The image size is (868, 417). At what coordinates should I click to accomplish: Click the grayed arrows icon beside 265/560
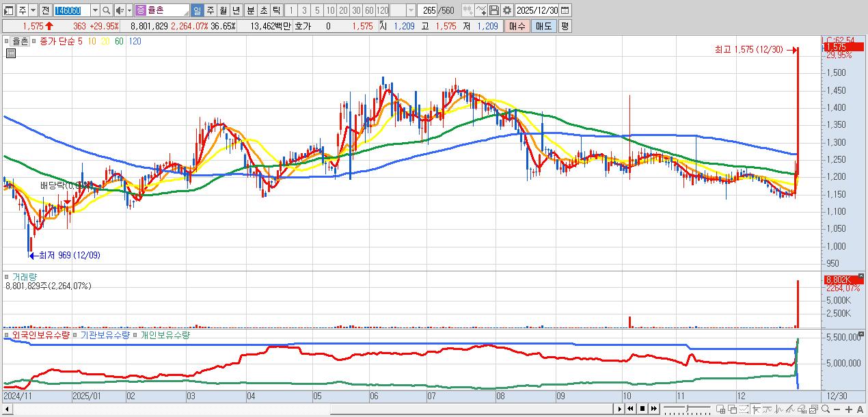468,10
